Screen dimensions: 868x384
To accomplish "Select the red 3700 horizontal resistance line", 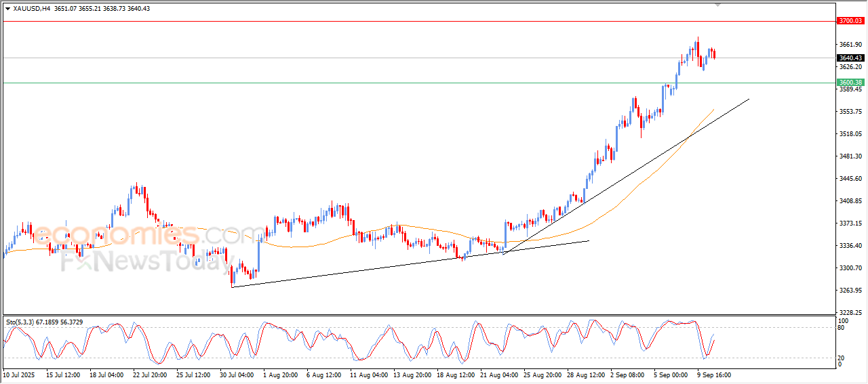I will (418, 21).
